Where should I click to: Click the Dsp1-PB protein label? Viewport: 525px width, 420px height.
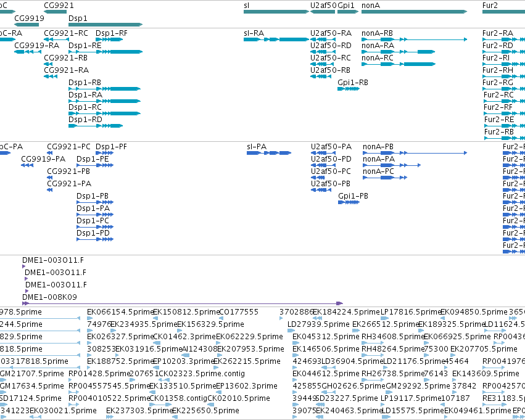[x=93, y=196]
